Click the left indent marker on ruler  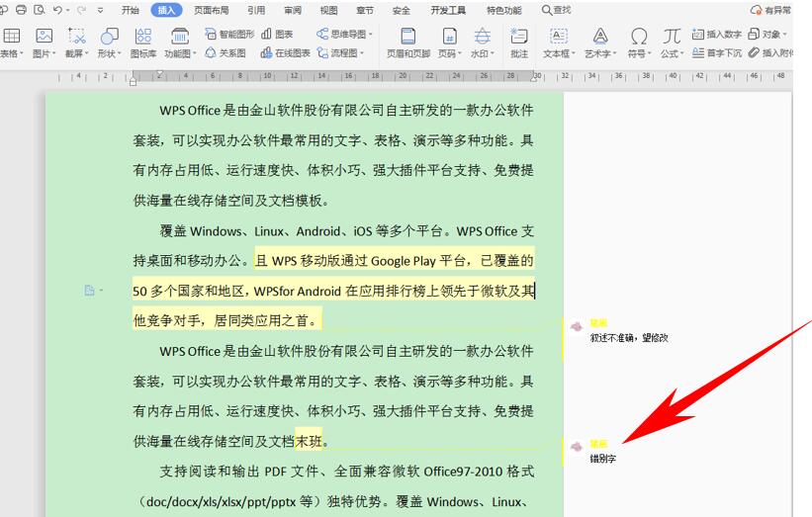click(134, 80)
